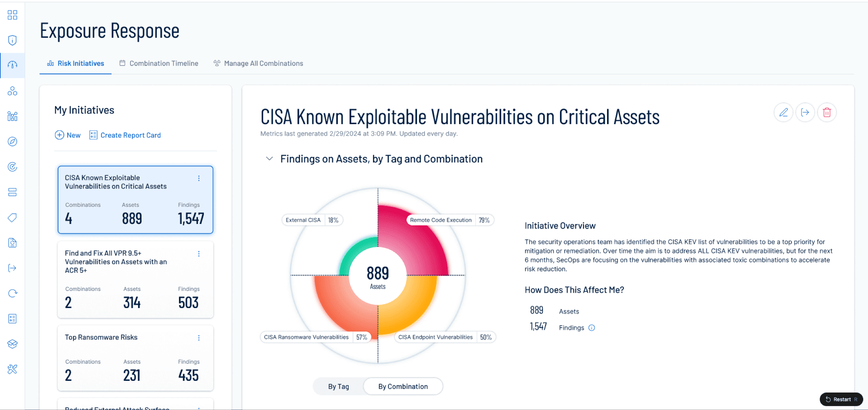868x410 pixels.
Task: Click the refresh icon in the left sidebar
Action: point(12,293)
